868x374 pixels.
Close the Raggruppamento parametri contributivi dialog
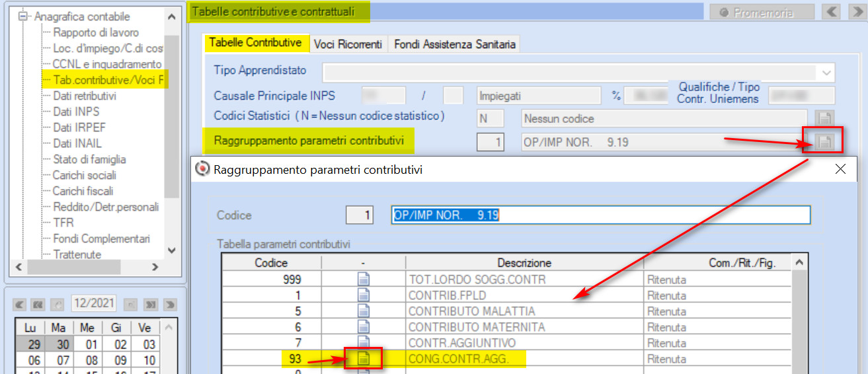pyautogui.click(x=840, y=169)
